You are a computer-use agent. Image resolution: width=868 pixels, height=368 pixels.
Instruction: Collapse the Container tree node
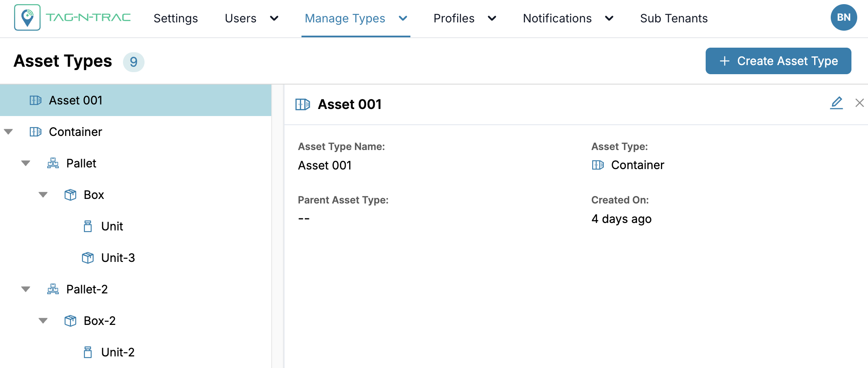pos(8,132)
